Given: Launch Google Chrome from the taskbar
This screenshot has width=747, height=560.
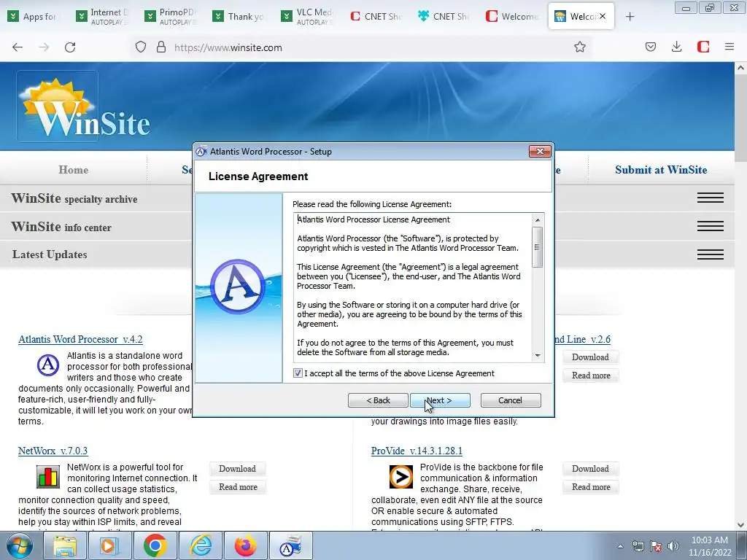Looking at the screenshot, I should [155, 546].
